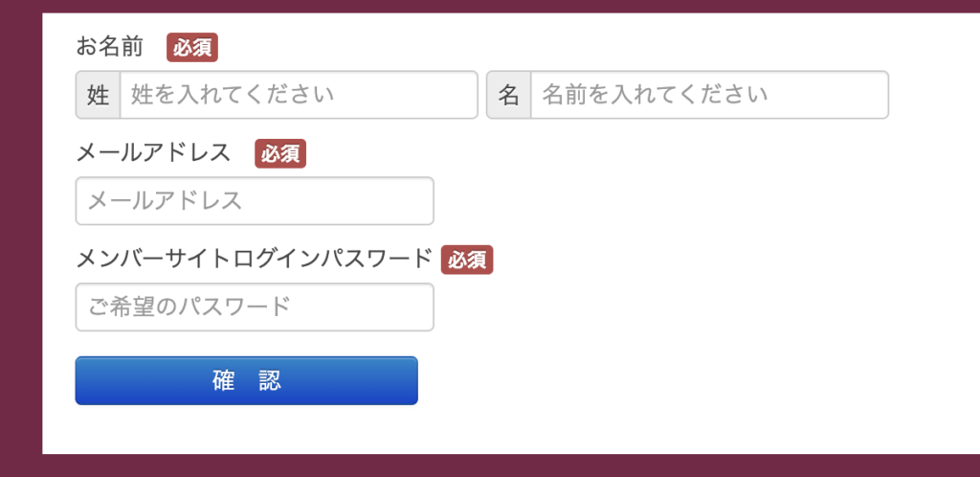Click the gray 姓 addon label
This screenshot has height=477, width=980.
coord(98,95)
